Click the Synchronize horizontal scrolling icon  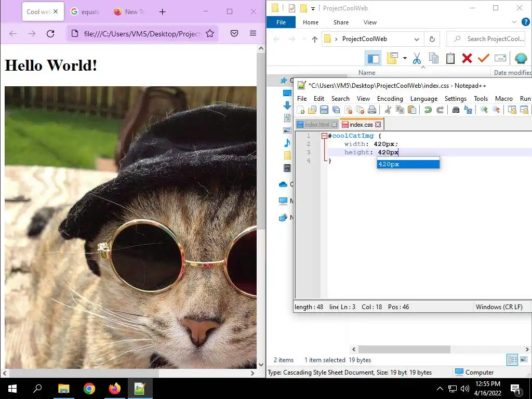[524, 110]
